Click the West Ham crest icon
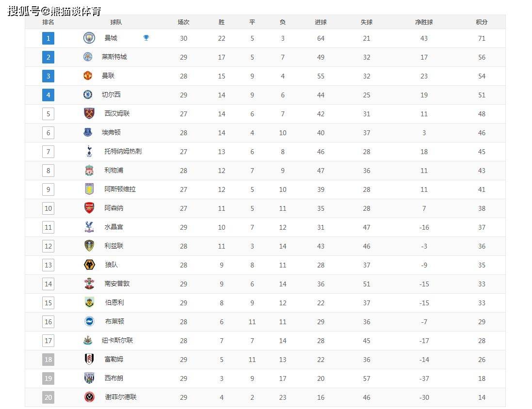Viewport: 532px width, 409px height. (x=89, y=113)
